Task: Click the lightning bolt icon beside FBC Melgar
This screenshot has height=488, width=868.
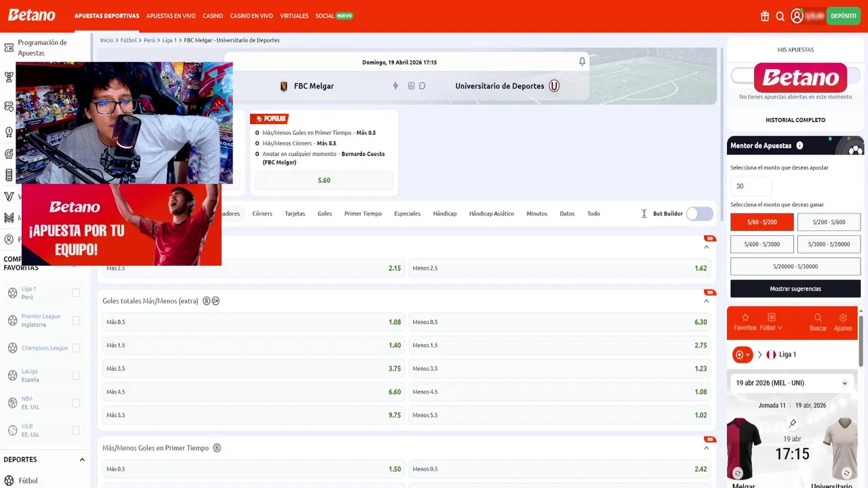Action: click(395, 86)
